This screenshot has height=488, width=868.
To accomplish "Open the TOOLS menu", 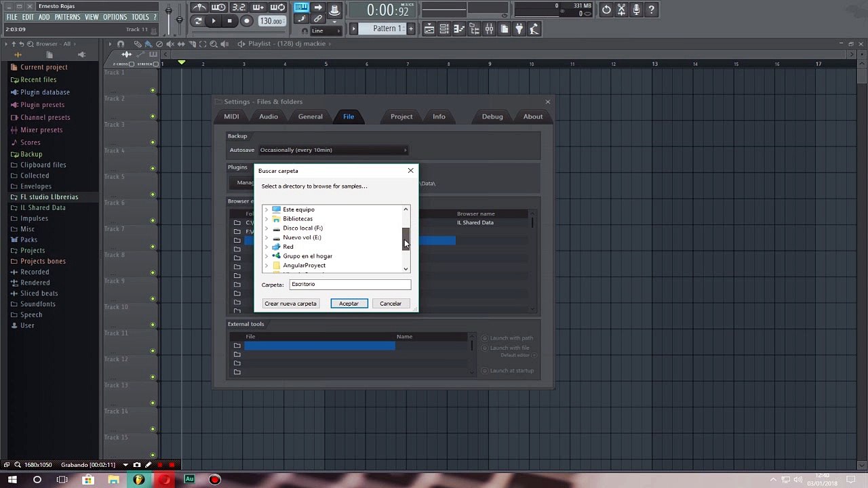I will (140, 17).
